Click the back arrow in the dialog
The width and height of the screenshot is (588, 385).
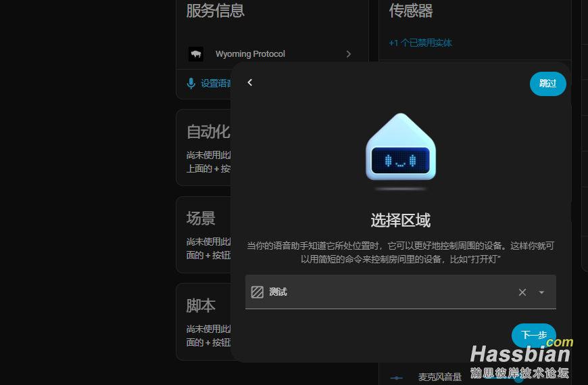point(249,82)
